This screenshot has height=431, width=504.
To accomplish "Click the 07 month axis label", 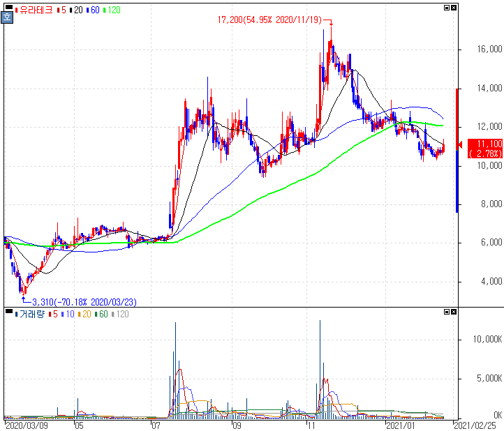I will (156, 425).
